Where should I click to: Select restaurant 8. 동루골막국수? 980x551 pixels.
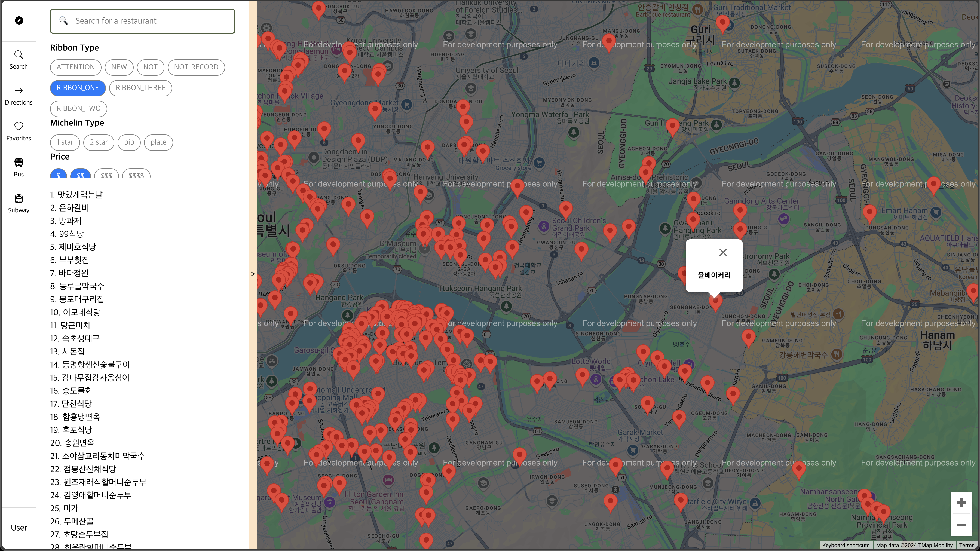[x=77, y=286]
